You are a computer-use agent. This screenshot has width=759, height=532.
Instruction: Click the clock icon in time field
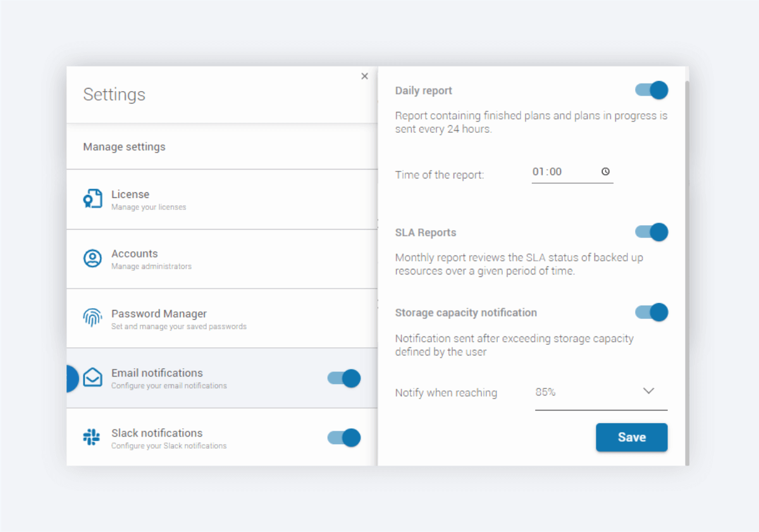pos(605,171)
